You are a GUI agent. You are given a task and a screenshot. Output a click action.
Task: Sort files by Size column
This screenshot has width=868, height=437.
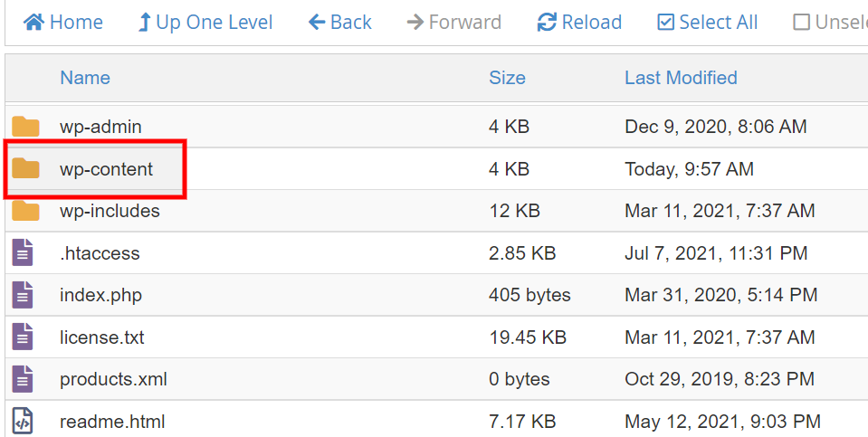507,78
